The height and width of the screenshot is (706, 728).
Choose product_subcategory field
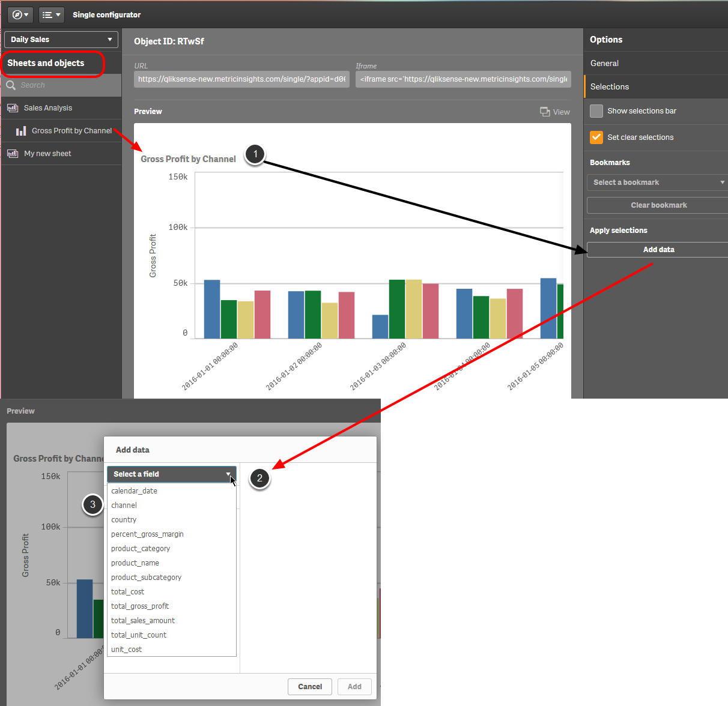172,578
